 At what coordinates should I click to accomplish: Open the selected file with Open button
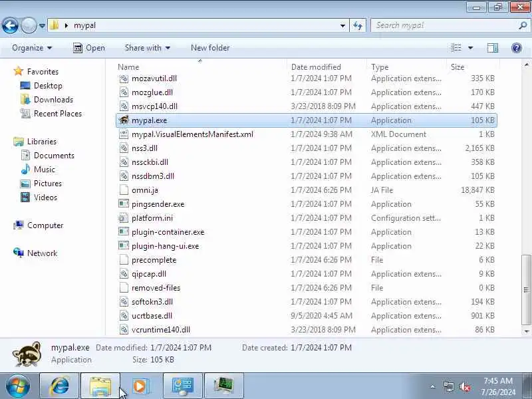coord(89,48)
